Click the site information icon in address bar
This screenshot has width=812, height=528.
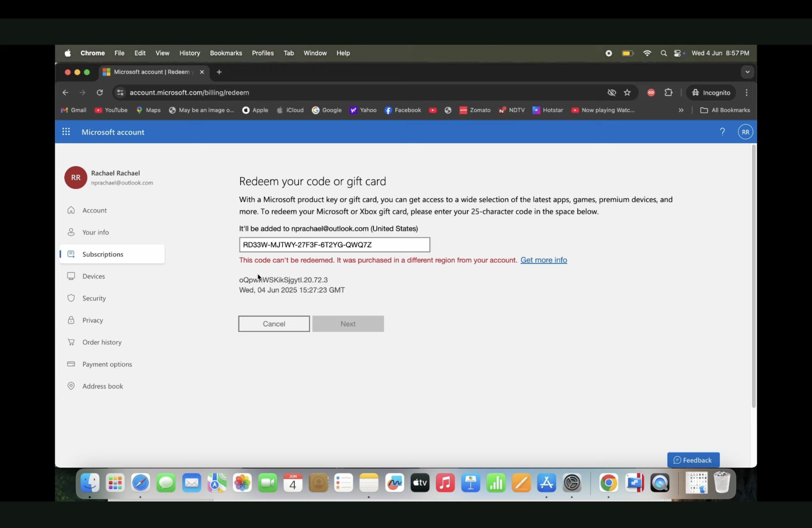tap(120, 93)
